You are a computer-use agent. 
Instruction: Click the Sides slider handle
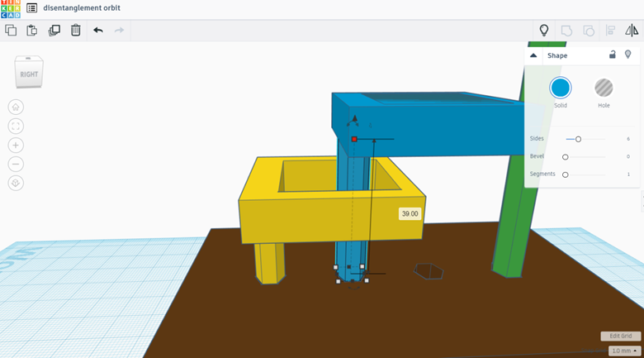tap(578, 139)
